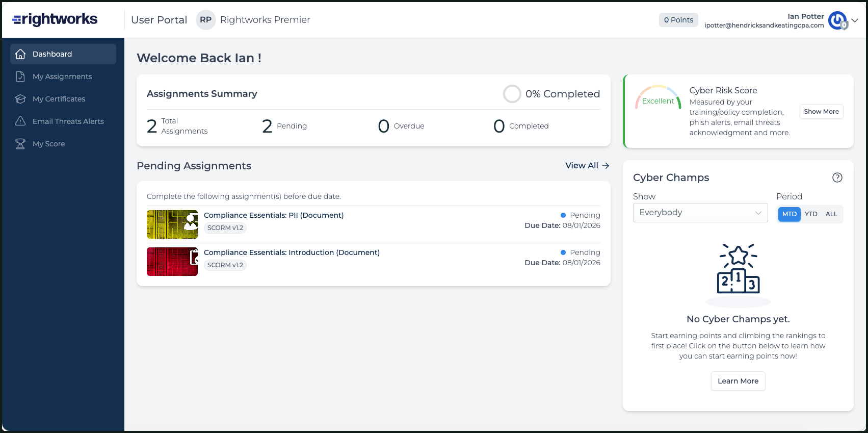Click the Cyber Champs heading
The image size is (868, 433).
tap(671, 177)
